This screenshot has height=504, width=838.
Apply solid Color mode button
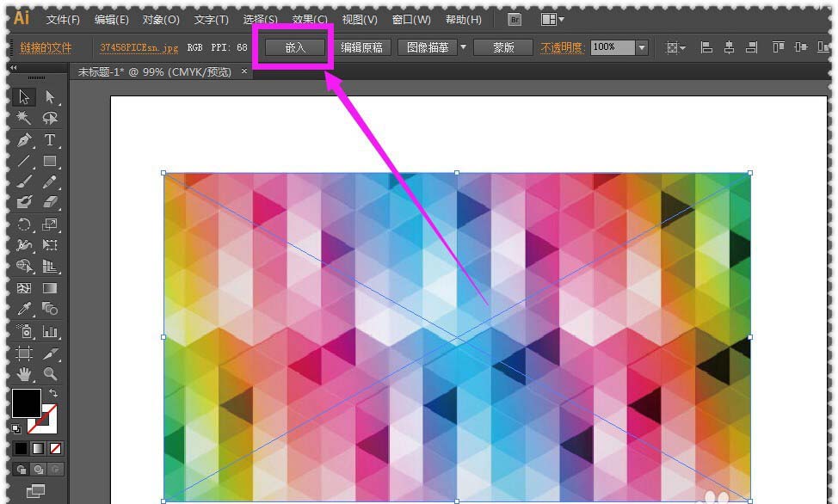pyautogui.click(x=21, y=448)
